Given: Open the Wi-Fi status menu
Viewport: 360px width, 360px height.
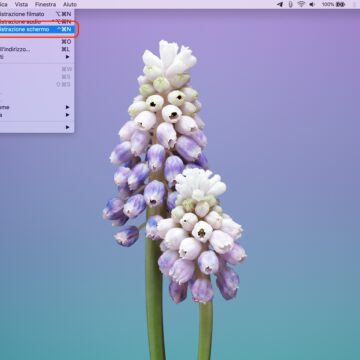Looking at the screenshot, I should [x=301, y=4].
